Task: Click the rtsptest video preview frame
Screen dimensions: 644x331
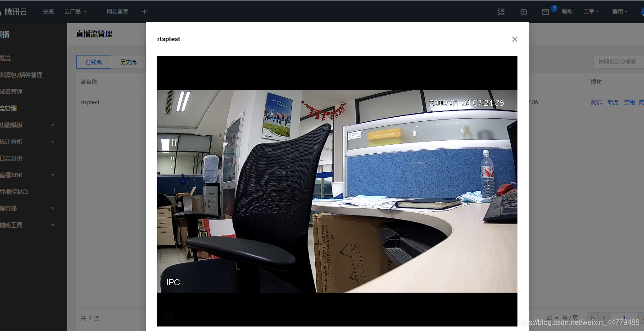Action: [337, 191]
